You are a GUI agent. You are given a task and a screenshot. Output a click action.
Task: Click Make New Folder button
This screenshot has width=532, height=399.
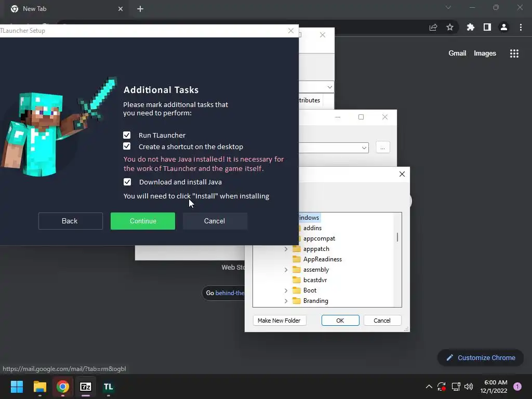pyautogui.click(x=279, y=320)
